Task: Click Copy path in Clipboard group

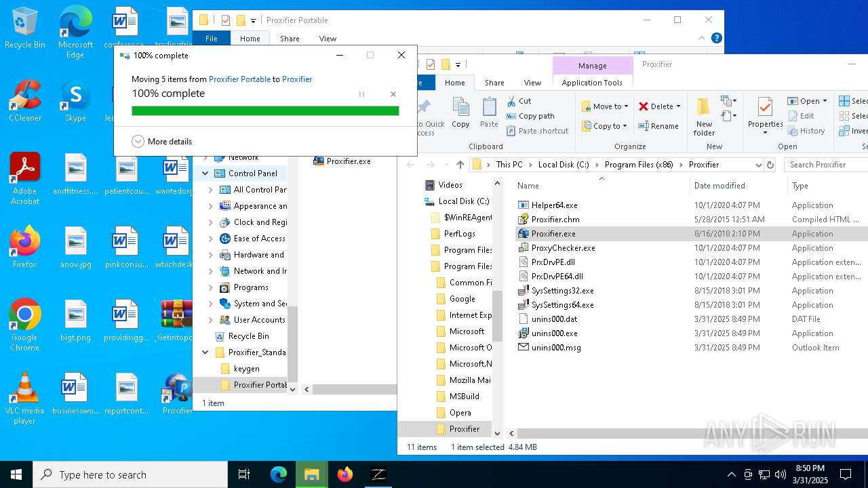Action: (x=530, y=116)
